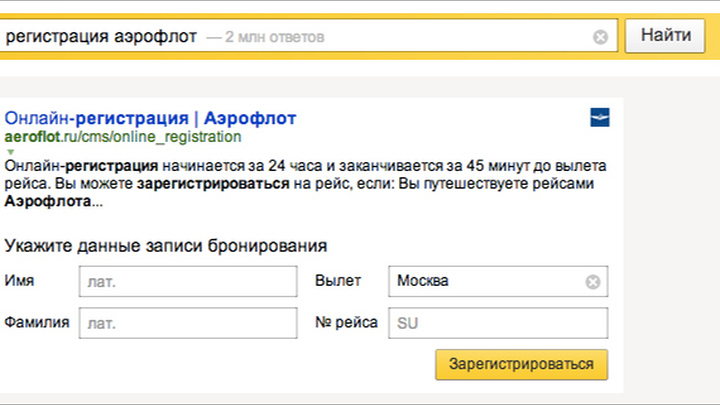Focus the Фамилия input field
Screen dimensions: 720x405
188,323
